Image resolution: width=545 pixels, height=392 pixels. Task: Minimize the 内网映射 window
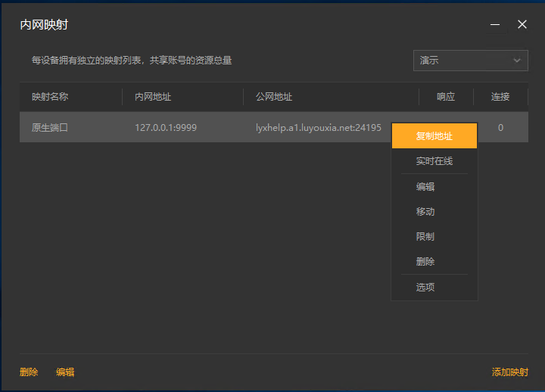point(495,25)
